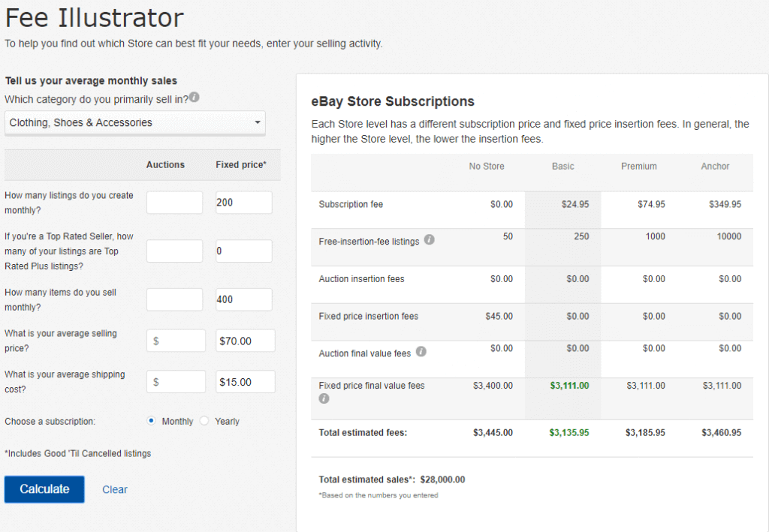Screen dimensions: 769x532
Task: Click the eBay Store Subscriptions heading
Action: click(393, 101)
